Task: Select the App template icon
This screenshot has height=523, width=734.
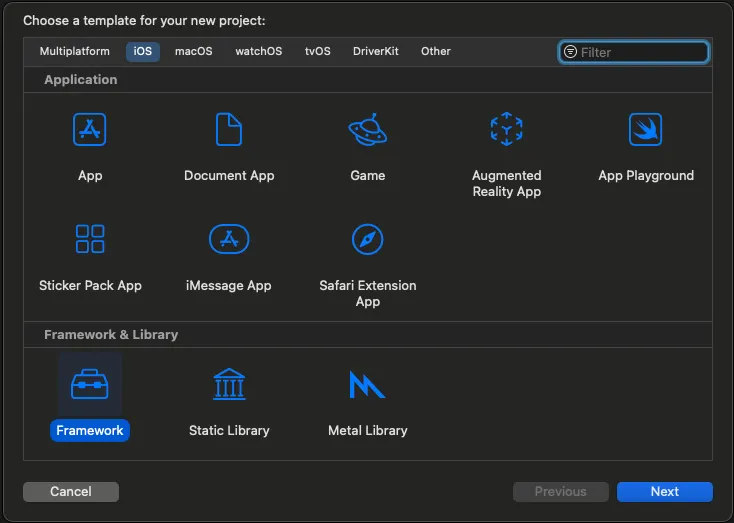Action: pyautogui.click(x=90, y=130)
